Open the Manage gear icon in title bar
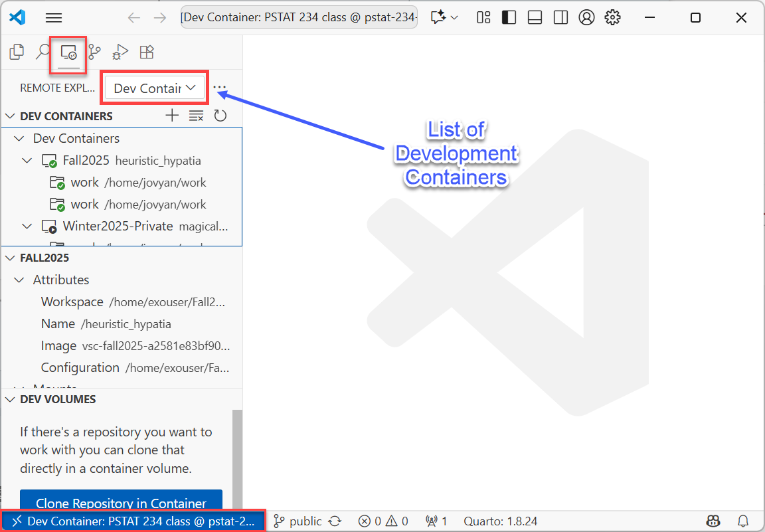 click(612, 18)
